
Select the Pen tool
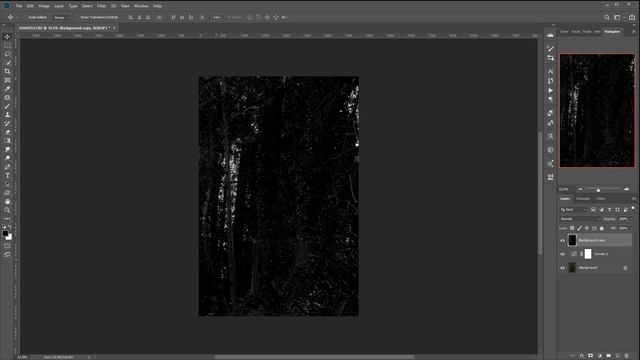click(7, 167)
